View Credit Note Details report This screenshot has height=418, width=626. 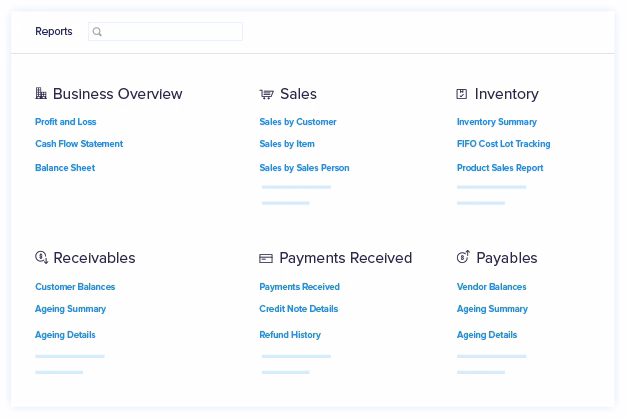(x=299, y=309)
